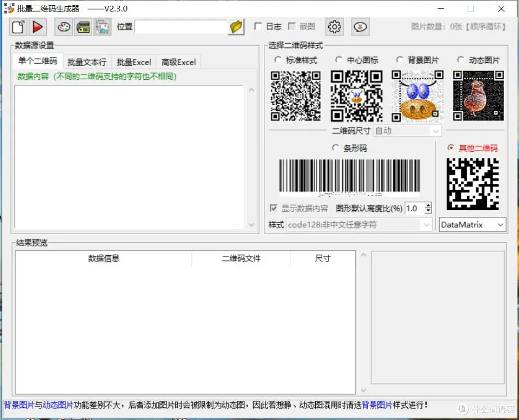This screenshot has width=519, height=420.
Task: Click the speech bubble about icon
Action: coord(360,27)
